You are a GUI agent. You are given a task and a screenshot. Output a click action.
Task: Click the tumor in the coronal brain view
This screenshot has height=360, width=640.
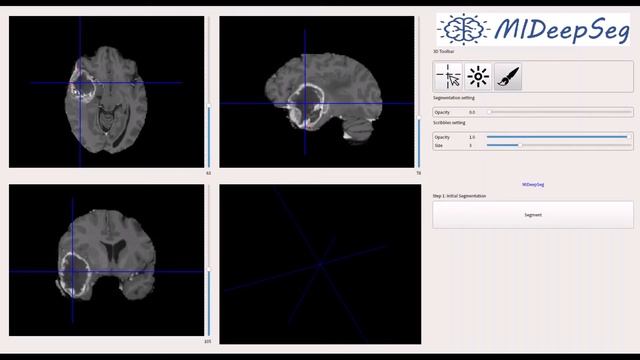pyautogui.click(x=75, y=275)
